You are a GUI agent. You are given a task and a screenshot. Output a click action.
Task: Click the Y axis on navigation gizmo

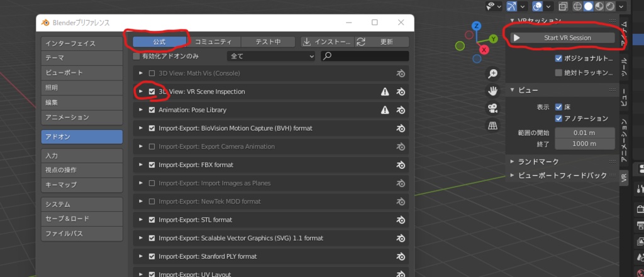coord(493,39)
